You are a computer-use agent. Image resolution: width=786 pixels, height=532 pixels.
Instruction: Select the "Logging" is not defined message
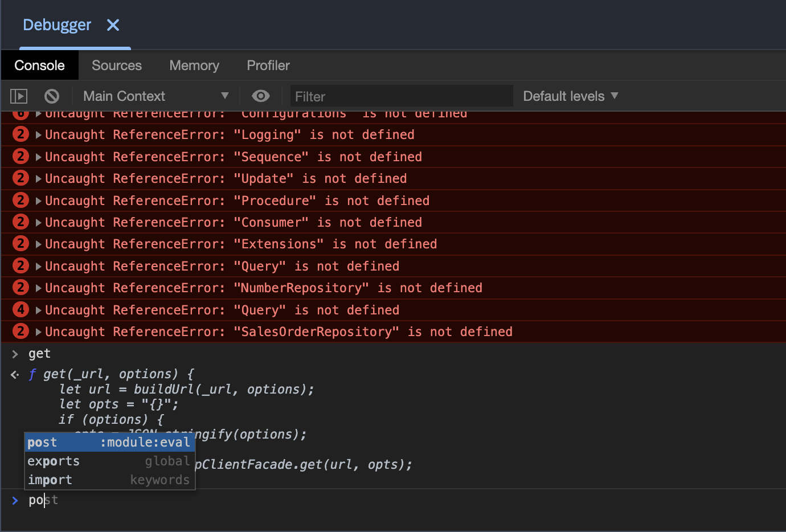[x=230, y=135]
